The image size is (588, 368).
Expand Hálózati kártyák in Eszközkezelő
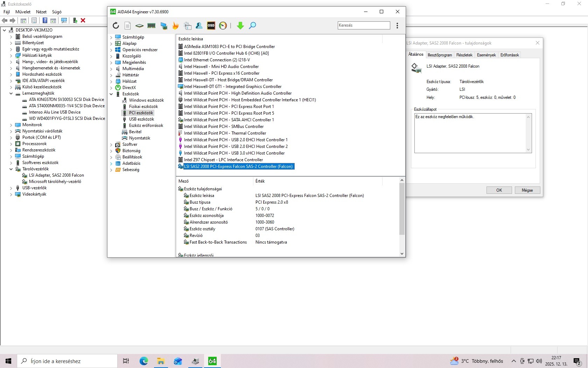tap(11, 55)
